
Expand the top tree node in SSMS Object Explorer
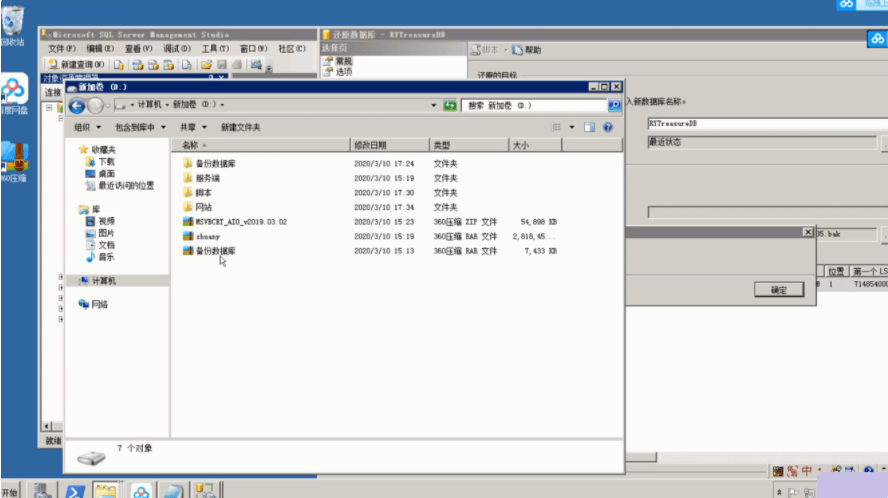click(x=49, y=108)
